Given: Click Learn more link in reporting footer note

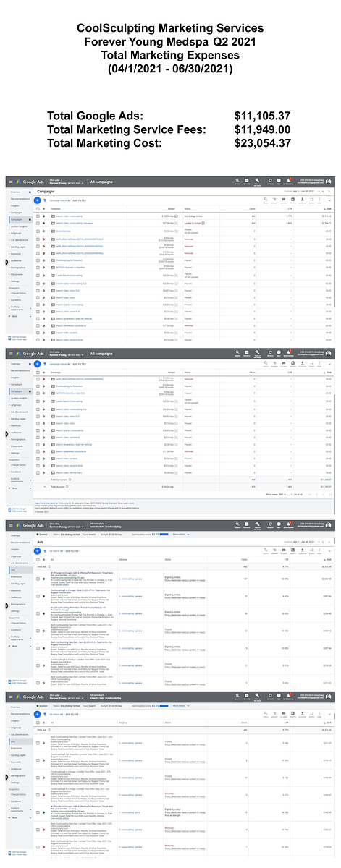Looking at the screenshot, I should pos(128,502).
